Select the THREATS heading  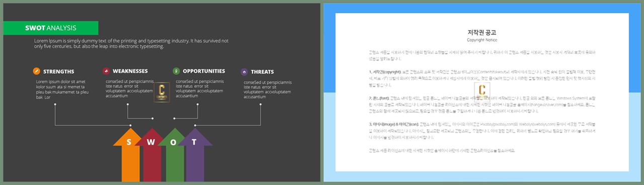point(263,72)
